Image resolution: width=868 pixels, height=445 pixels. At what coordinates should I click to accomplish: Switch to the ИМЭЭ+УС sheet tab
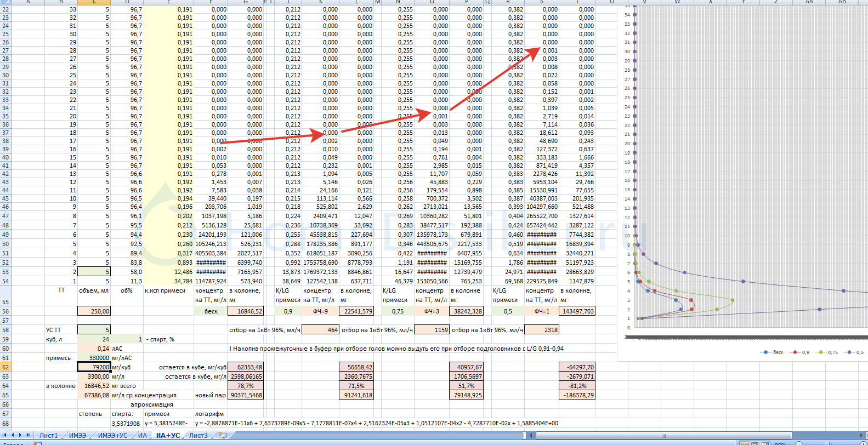point(112,436)
